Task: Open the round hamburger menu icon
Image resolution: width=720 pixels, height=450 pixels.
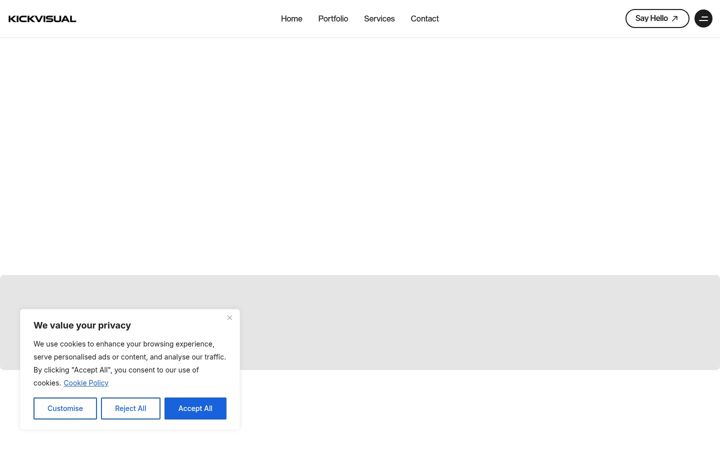Action: coord(703,18)
